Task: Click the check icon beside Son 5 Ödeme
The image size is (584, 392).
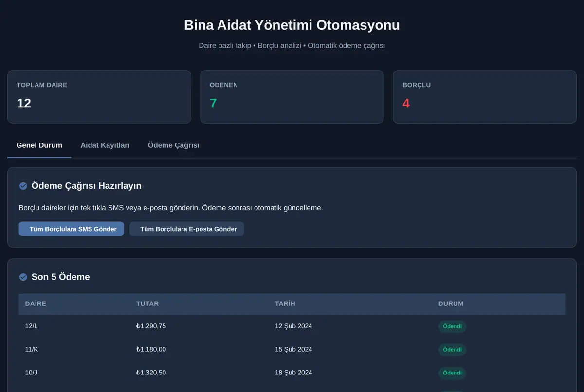Action: [x=23, y=277]
